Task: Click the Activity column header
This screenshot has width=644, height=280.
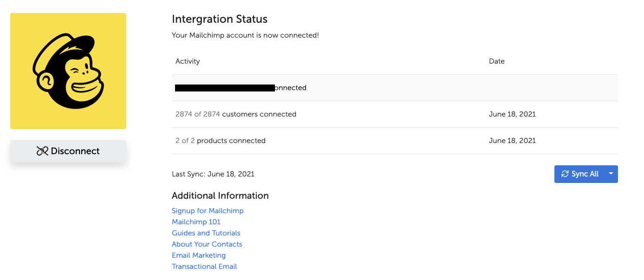Action: (x=188, y=61)
